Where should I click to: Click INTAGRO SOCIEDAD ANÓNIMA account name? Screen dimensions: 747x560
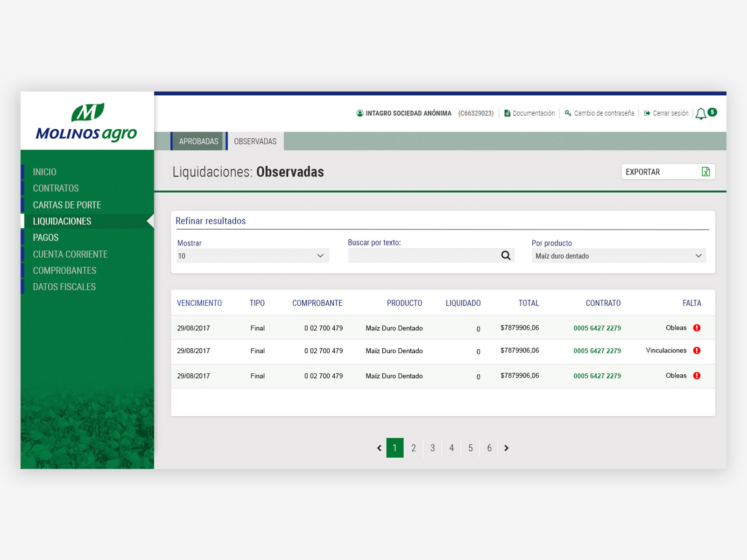(x=409, y=113)
